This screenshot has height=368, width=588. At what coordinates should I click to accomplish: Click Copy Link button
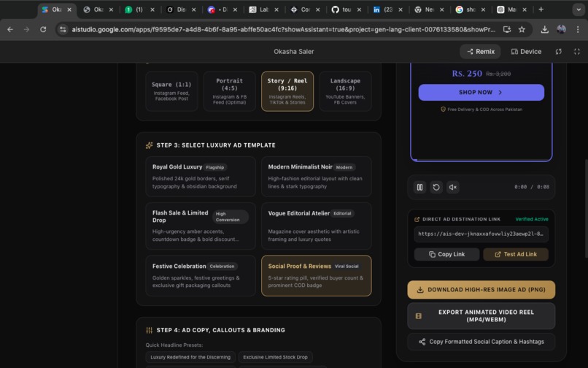tap(446, 254)
